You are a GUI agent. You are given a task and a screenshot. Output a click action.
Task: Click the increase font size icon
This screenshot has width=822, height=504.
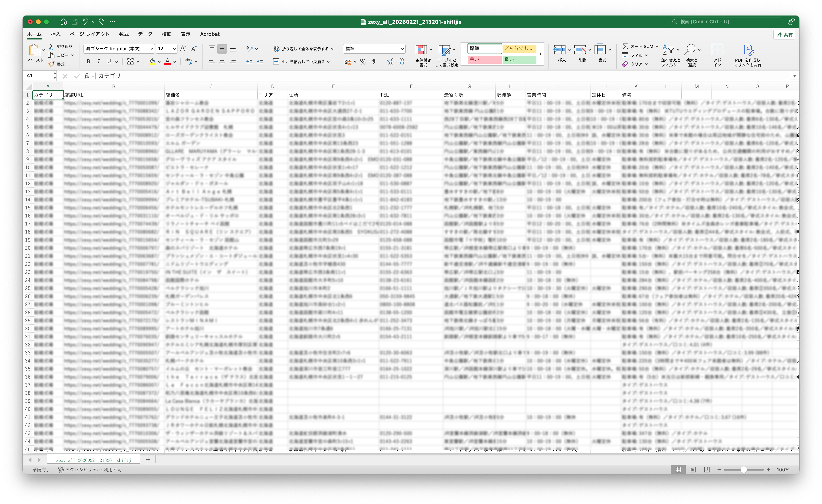click(x=183, y=49)
